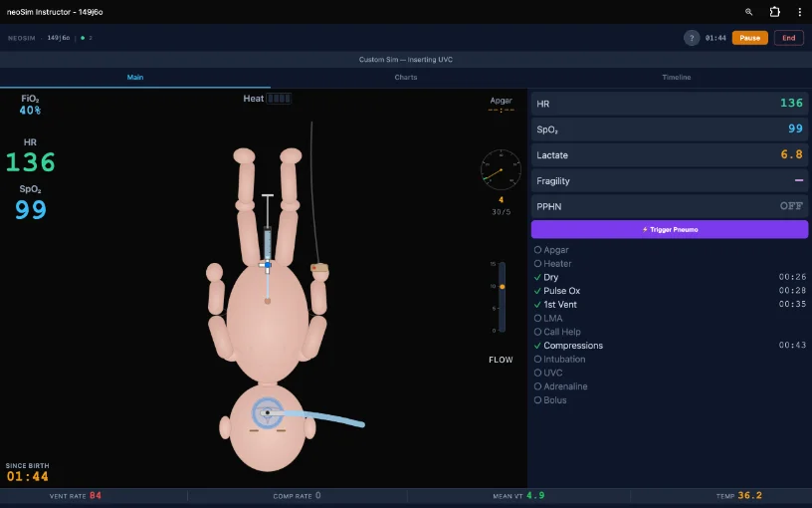Click the 00:26 Dry timestamp

tap(792, 277)
